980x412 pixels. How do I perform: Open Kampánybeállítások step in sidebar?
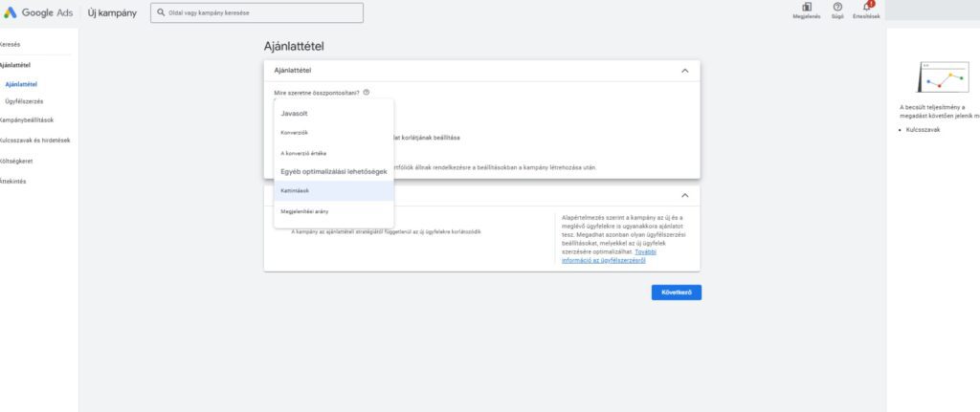[27, 120]
